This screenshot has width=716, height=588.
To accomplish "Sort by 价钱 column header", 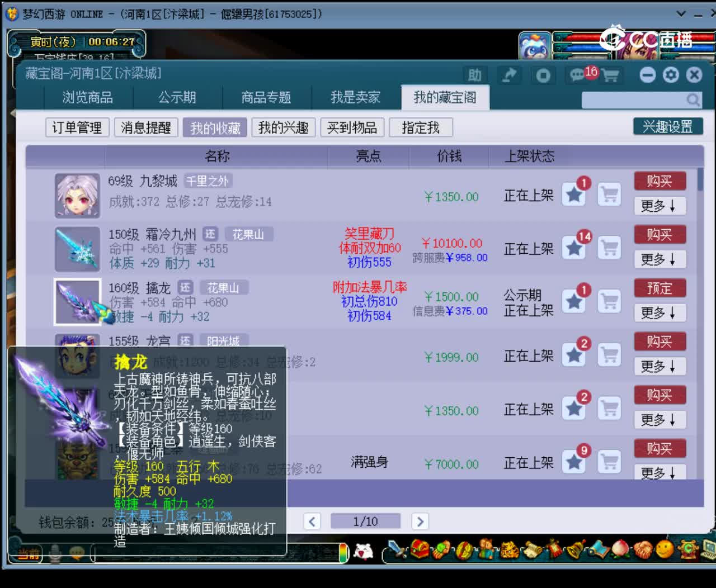I will (x=449, y=156).
